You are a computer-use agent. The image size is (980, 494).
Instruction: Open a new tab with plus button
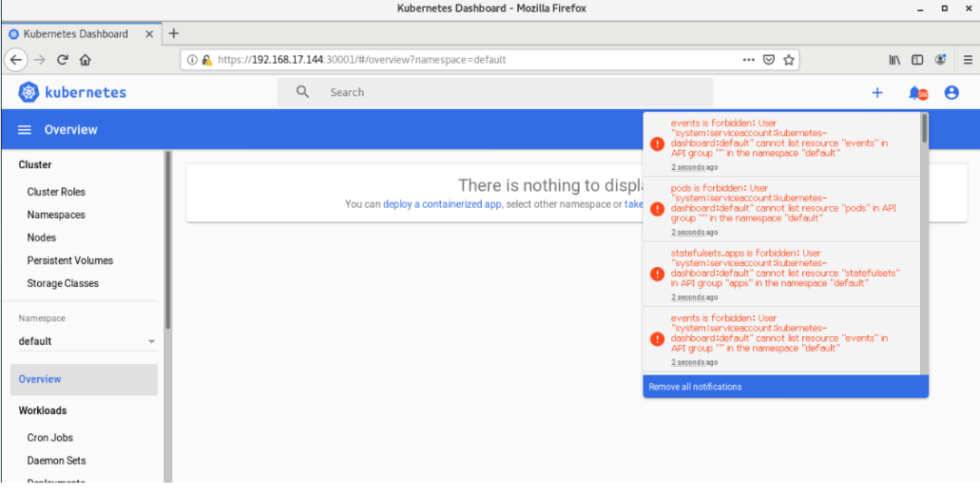[x=173, y=34]
